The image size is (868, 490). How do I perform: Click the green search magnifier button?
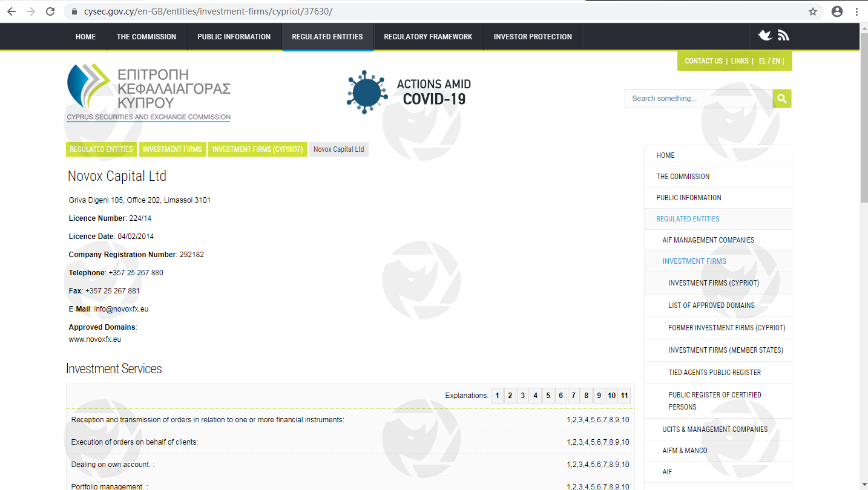[x=782, y=99]
